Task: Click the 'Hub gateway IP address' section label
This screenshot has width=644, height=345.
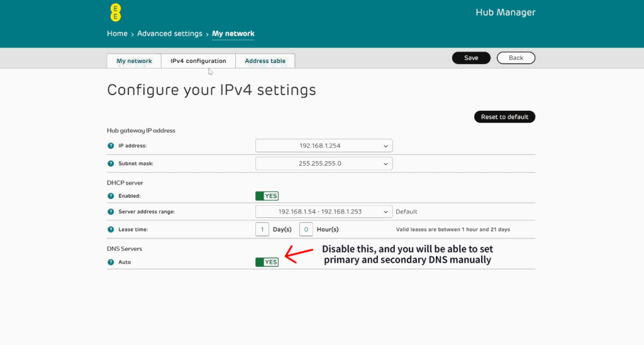Action: click(x=141, y=130)
